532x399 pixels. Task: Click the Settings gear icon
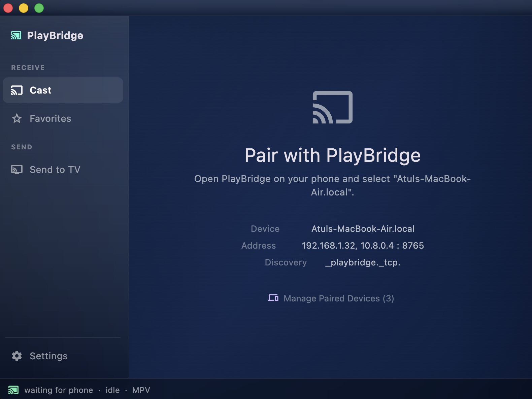pyautogui.click(x=17, y=356)
